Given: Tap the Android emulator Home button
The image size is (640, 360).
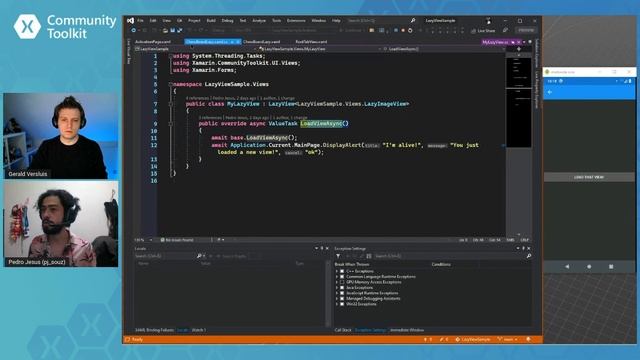Looking at the screenshot, I should coord(589,267).
